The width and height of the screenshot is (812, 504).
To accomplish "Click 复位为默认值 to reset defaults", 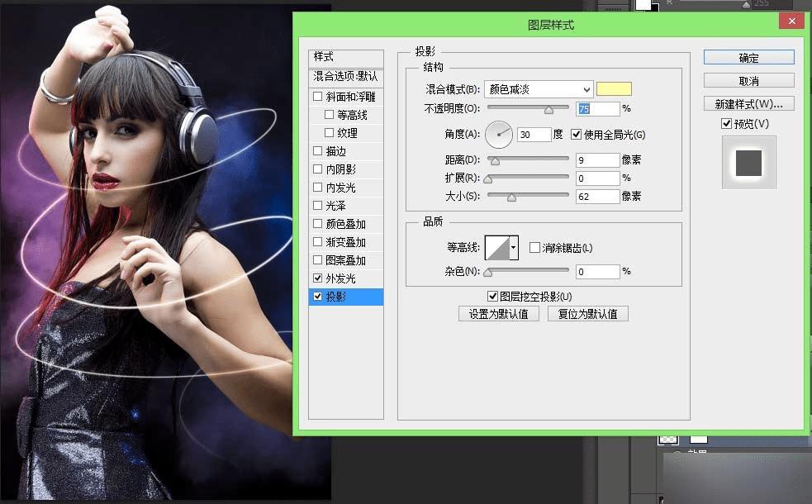I will (590, 313).
